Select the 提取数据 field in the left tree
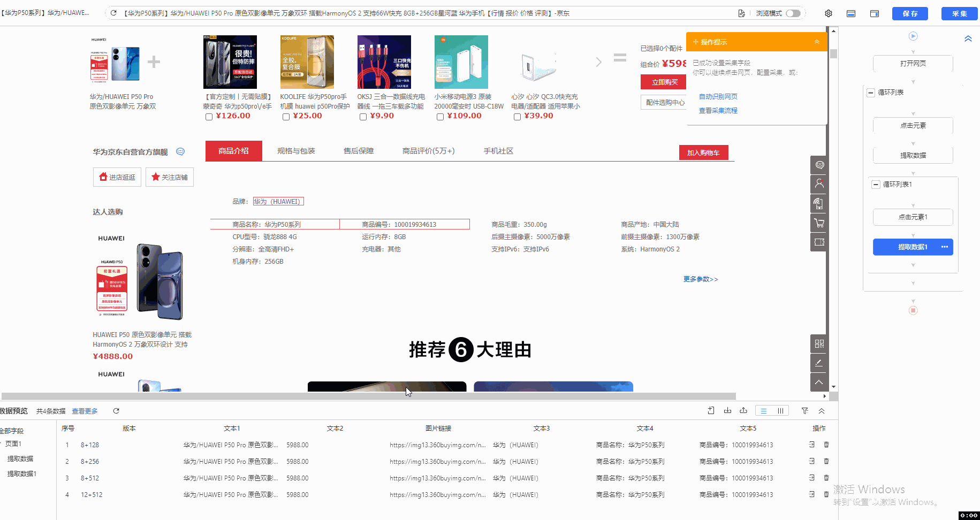Viewport: 980px width, 520px height. coord(20,458)
